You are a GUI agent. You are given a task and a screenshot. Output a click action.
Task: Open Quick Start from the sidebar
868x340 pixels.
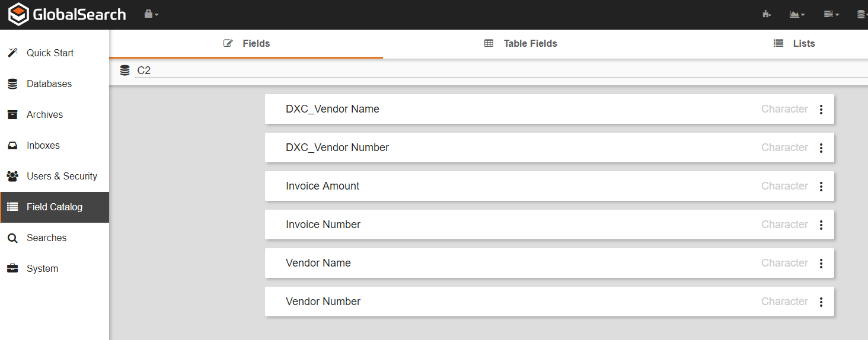pos(50,53)
